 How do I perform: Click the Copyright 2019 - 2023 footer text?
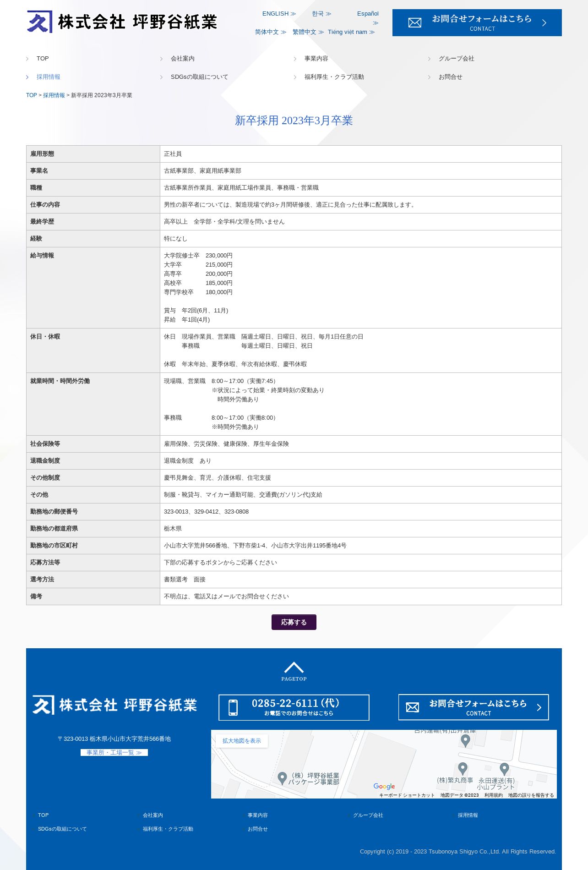(x=458, y=852)
